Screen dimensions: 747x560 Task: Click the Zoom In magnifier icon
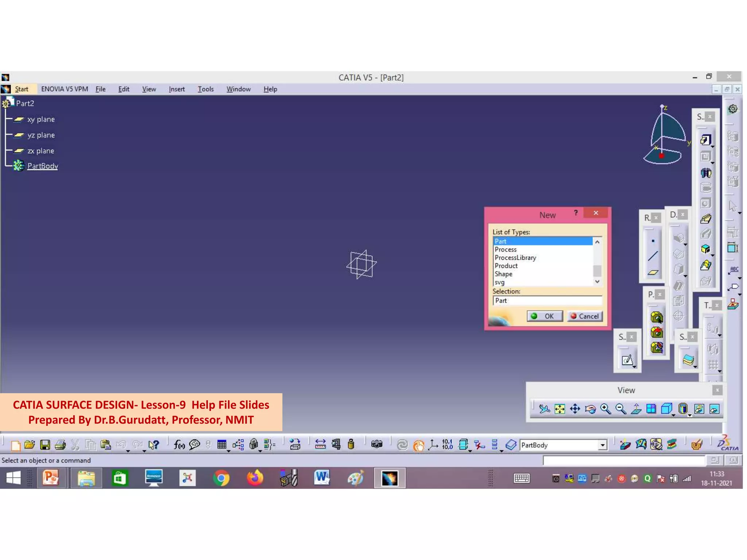pos(605,409)
